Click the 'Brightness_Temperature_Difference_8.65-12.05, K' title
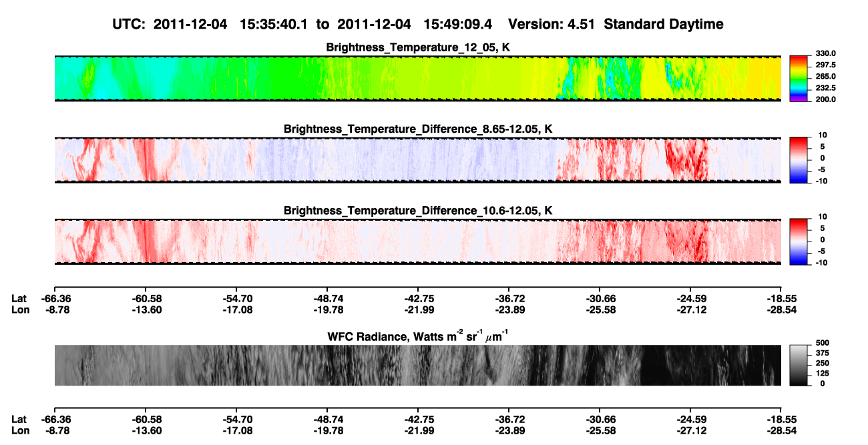The image size is (868, 445). tap(418, 128)
